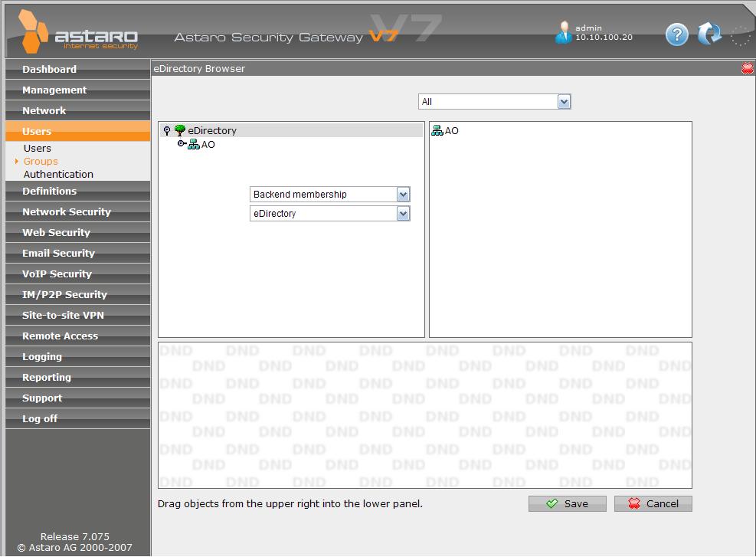
Task: Close the eDirectory Browser panel
Action: 747,68
